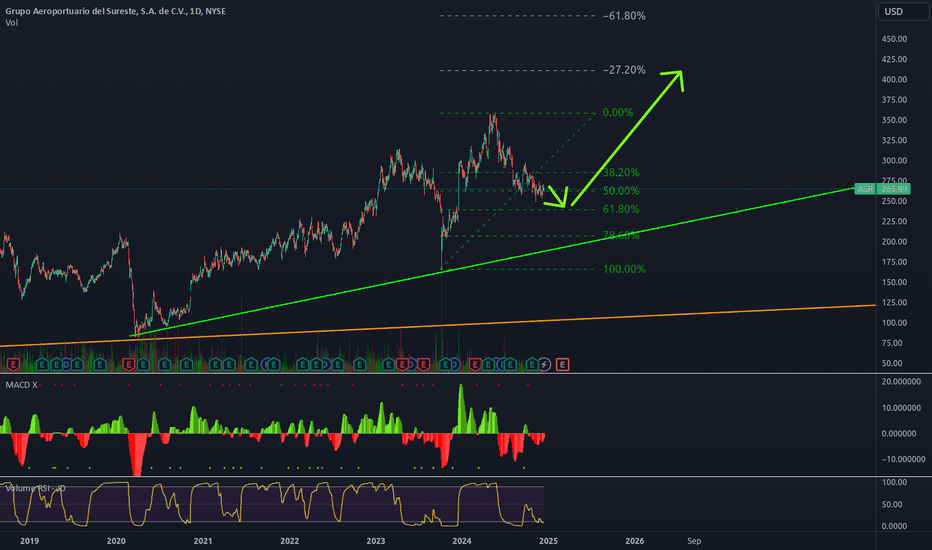
Task: Select the 100.00% Fibonacci level label
Action: (624, 269)
